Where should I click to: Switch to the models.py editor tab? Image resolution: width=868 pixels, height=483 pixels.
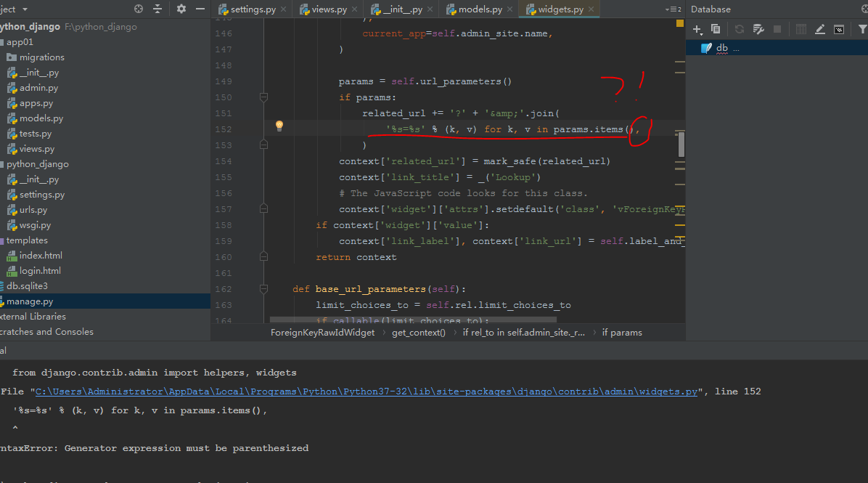pyautogui.click(x=480, y=9)
